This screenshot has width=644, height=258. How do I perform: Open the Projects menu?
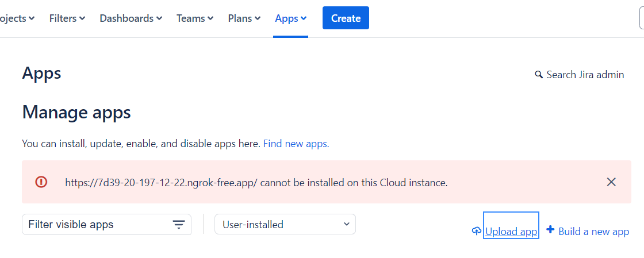click(17, 18)
